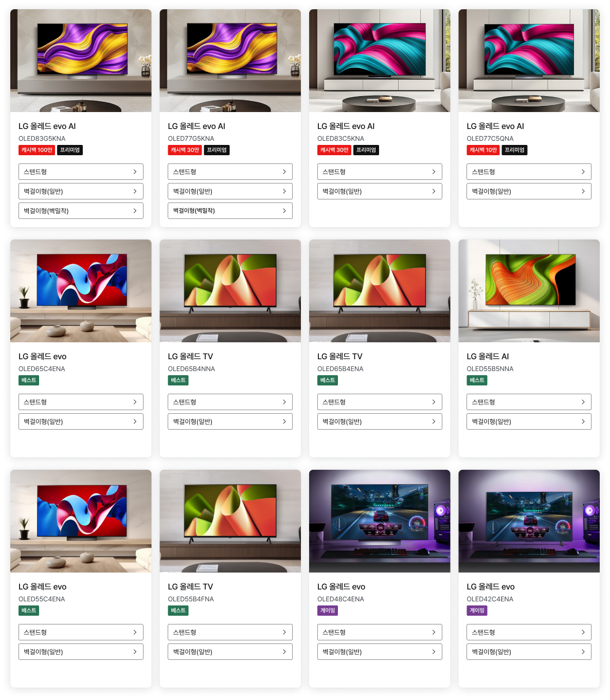Screen dimensions: 610x700
Task: Open the OLED55B5NNA product thumbnail
Action: (529, 291)
